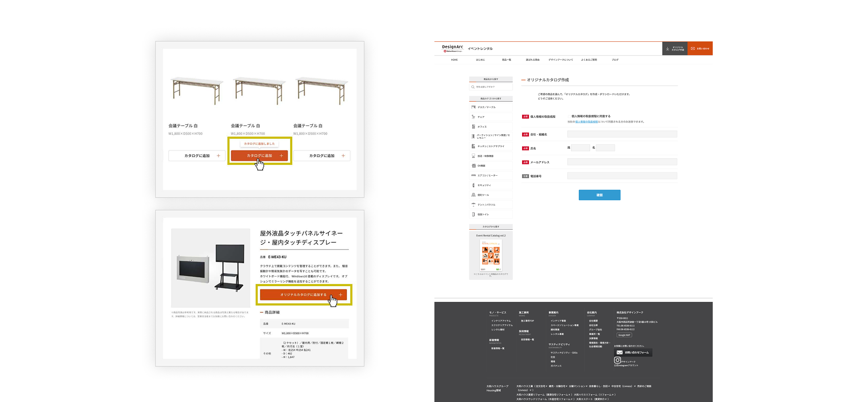The height and width of the screenshot is (402, 868).
Task: Click the security category icon (セキュリティ)
Action: click(x=473, y=185)
